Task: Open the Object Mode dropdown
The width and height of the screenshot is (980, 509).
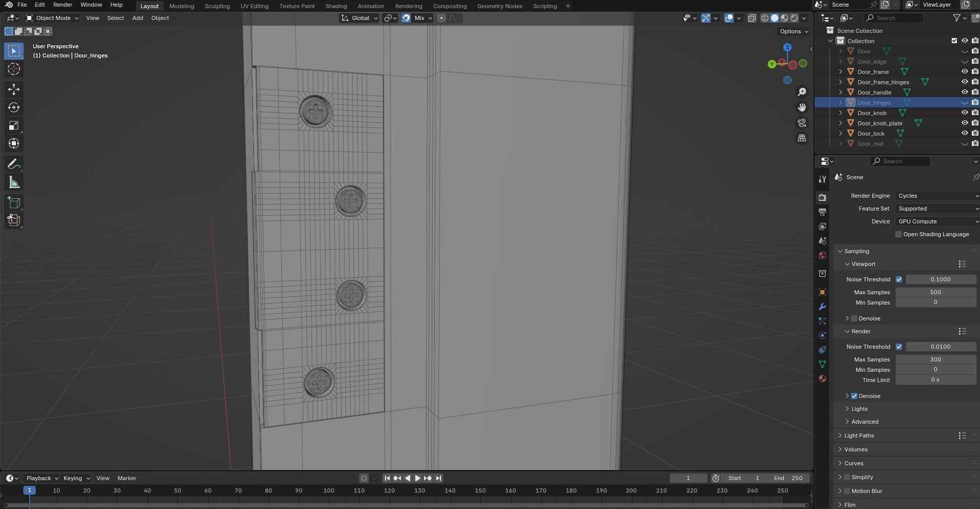Action: (x=52, y=18)
